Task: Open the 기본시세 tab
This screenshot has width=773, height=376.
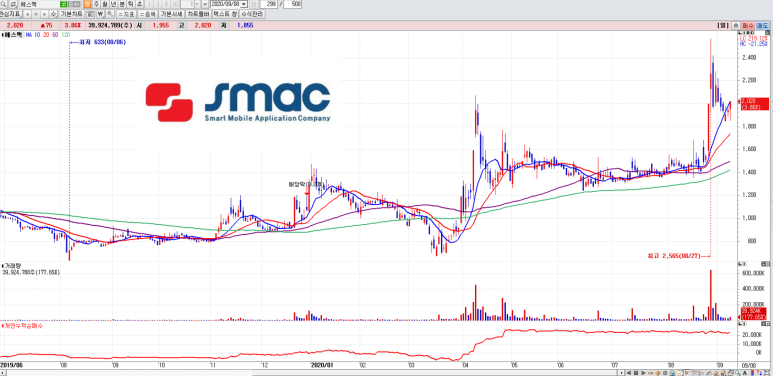Action: [172, 14]
